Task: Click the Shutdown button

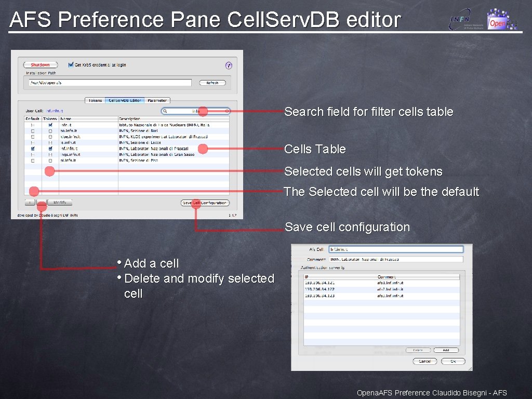Action: coord(41,65)
